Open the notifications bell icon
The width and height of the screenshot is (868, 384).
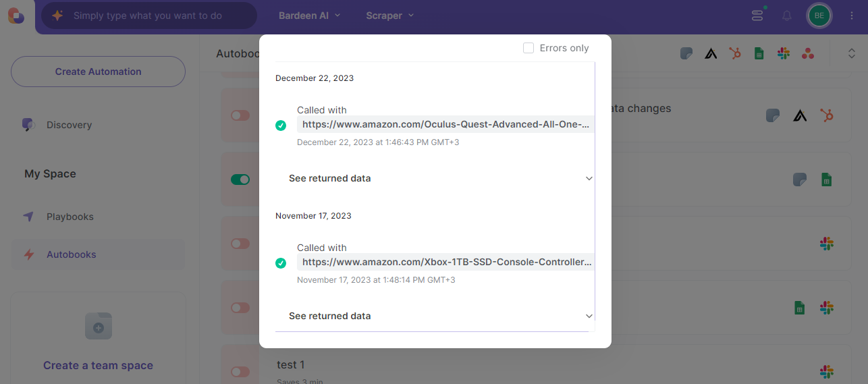coord(787,16)
